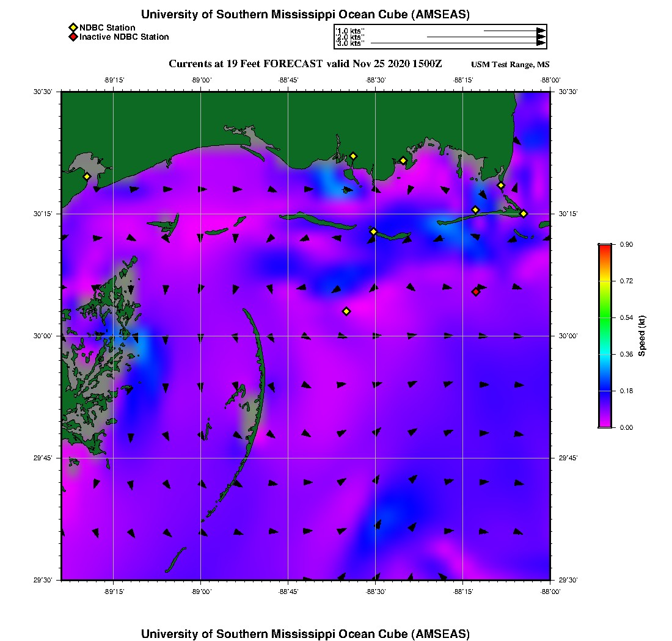The image size is (672, 641).
Task: Click the westernmost yellow NDBC station marker
Action: coord(87,176)
